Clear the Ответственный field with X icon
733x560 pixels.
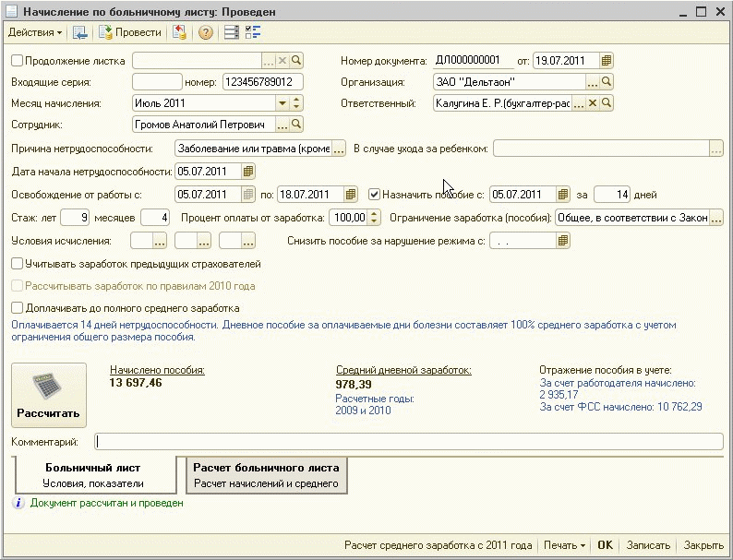point(592,102)
